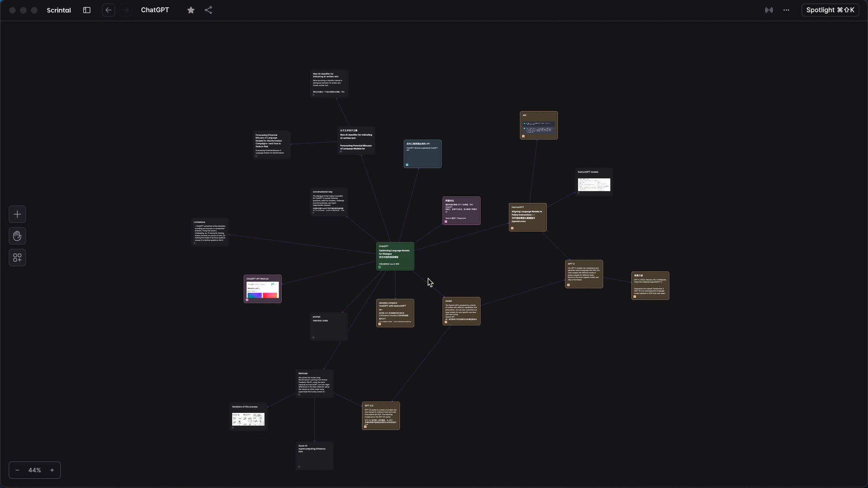The image size is (868, 488).
Task: Zoom in with the plus button
Action: [52, 470]
